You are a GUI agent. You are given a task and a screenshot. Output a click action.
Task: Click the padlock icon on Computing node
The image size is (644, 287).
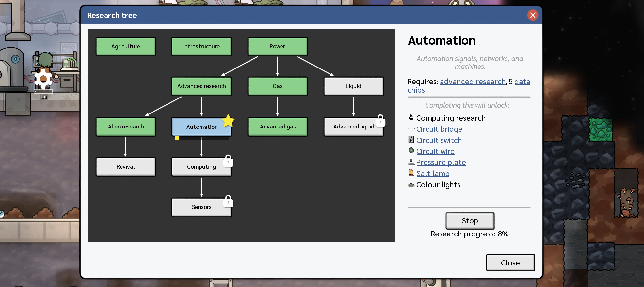click(228, 161)
